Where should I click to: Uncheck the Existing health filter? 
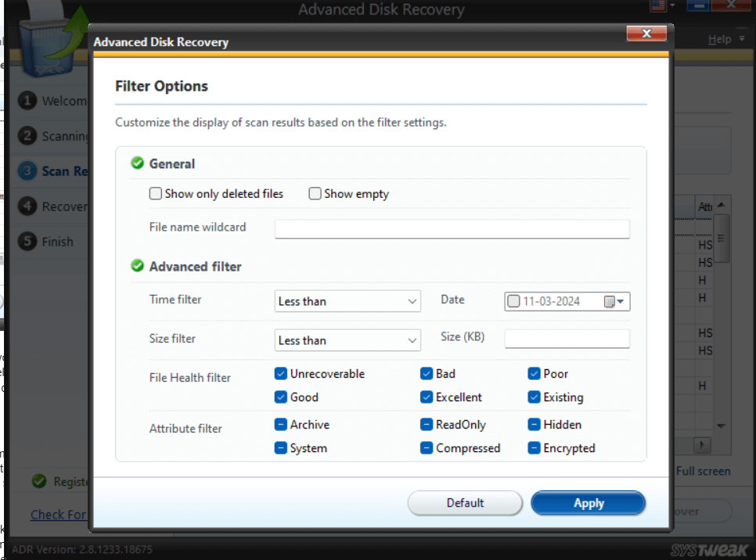tap(534, 397)
